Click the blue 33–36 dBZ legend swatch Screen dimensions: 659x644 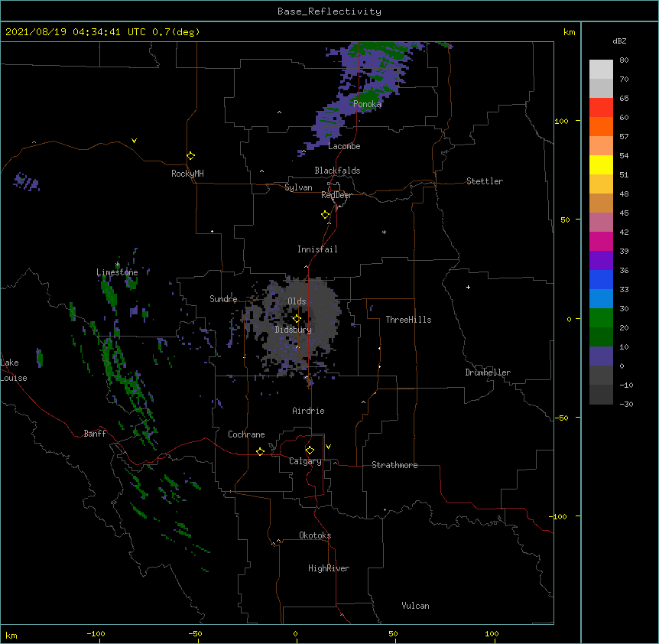(601, 279)
